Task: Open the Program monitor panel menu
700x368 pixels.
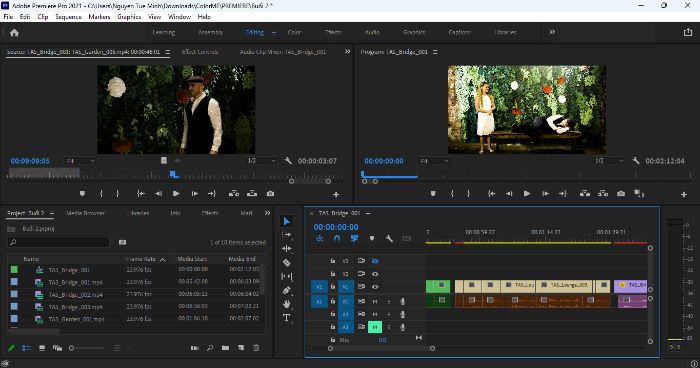Action: tap(435, 52)
